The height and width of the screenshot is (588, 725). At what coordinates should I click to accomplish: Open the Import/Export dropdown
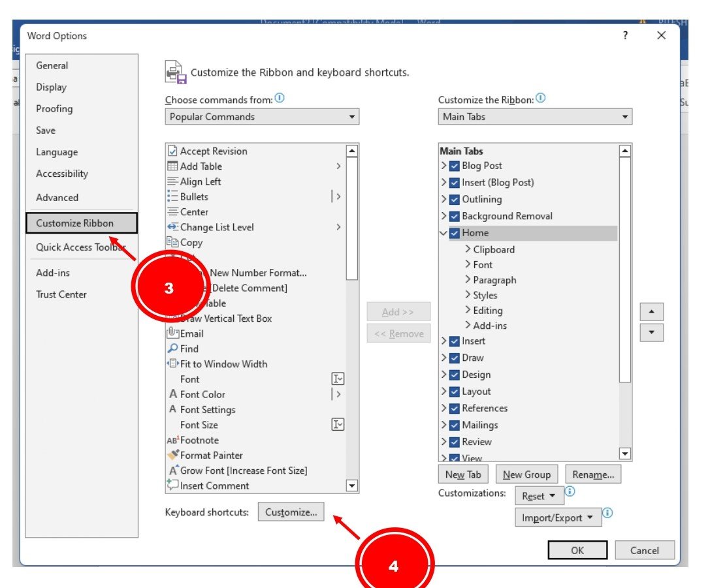[558, 518]
